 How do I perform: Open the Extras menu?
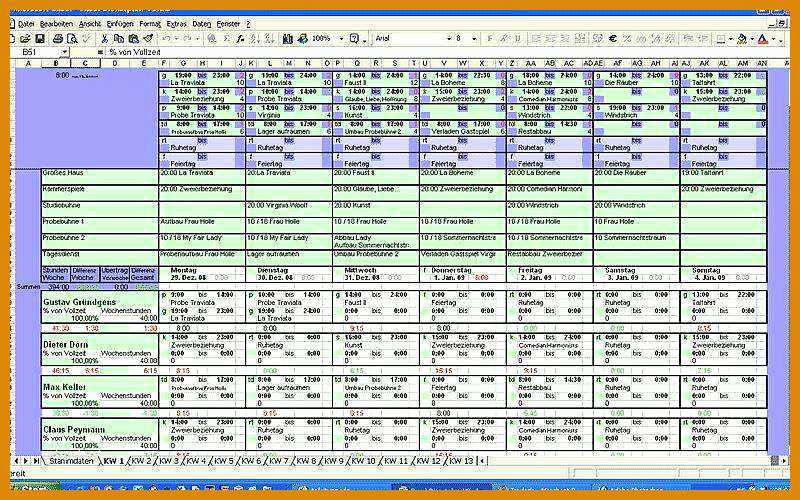click(177, 24)
